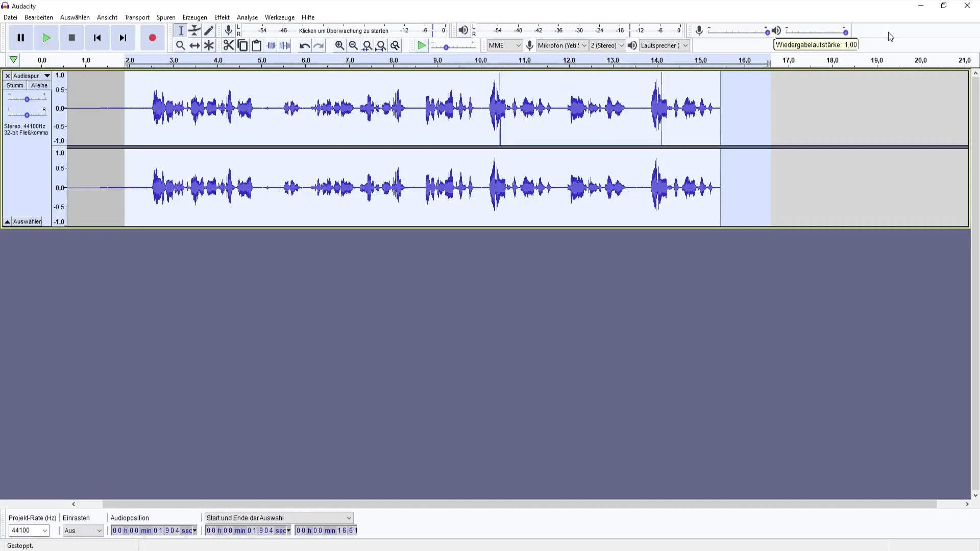The image size is (980, 551).
Task: Select the Draw (pencil) tool
Action: pyautogui.click(x=209, y=31)
